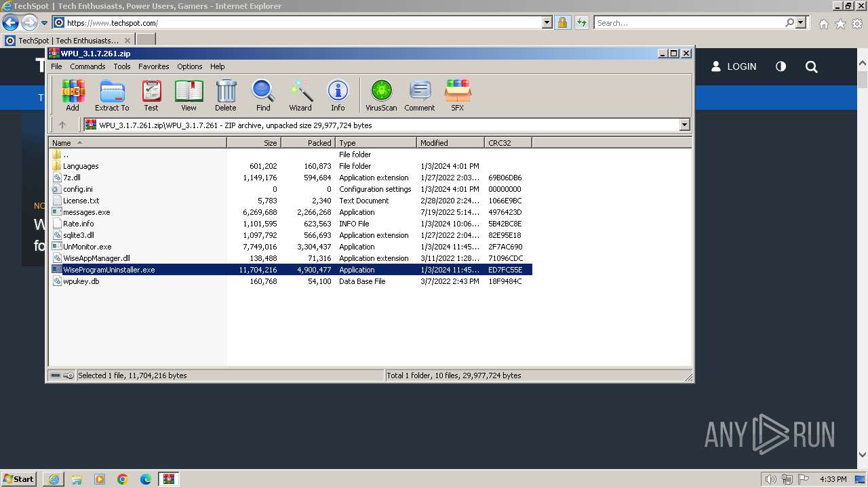Click the IE refresh page icon

click(x=581, y=22)
